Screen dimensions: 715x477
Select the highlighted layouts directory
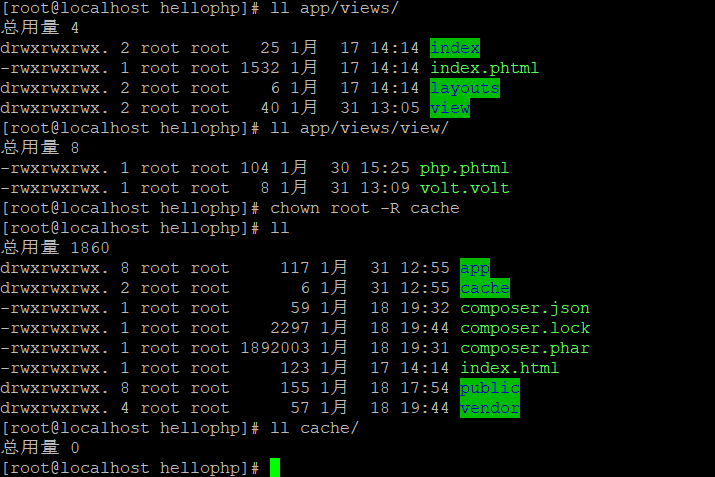tap(464, 88)
